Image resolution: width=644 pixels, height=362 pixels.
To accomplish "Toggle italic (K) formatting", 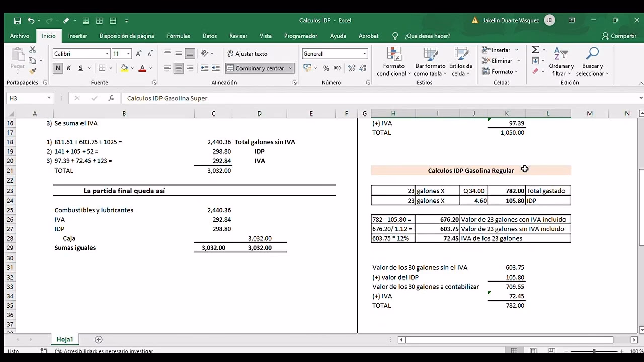I will (x=69, y=68).
